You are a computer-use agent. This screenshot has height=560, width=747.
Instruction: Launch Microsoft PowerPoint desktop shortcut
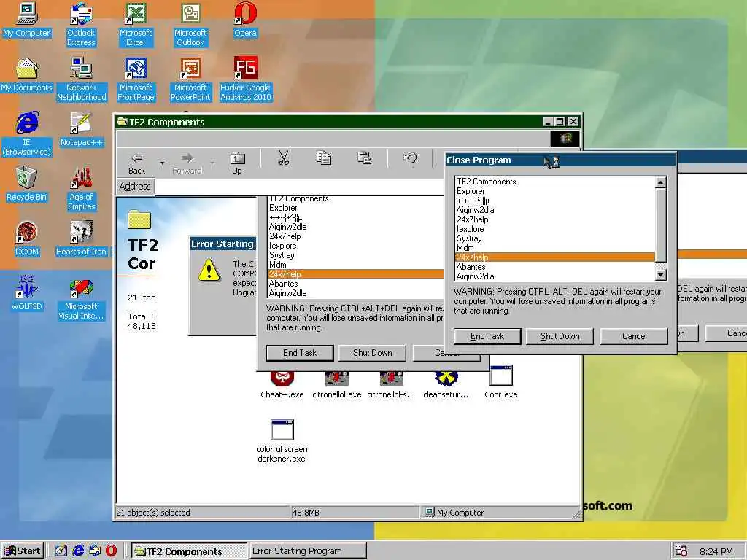190,79
